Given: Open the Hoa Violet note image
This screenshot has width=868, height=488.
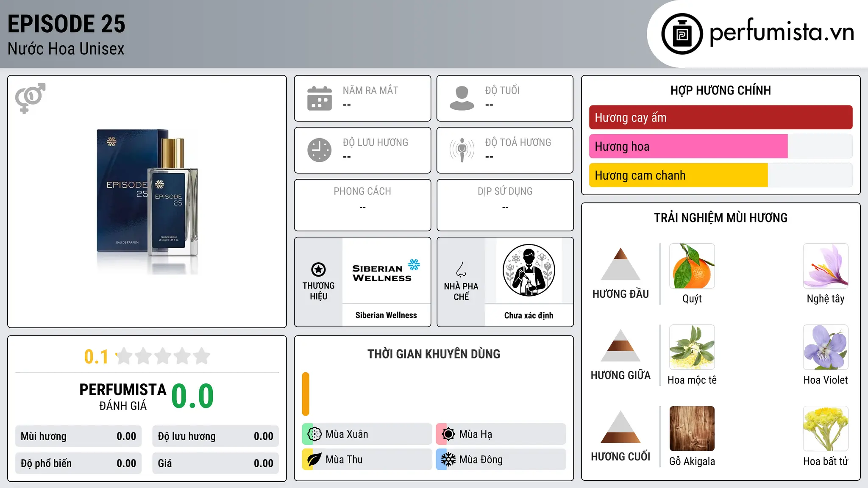Looking at the screenshot, I should [x=826, y=347].
